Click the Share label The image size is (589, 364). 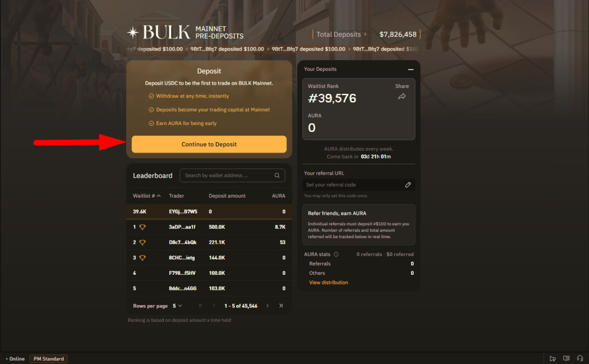tap(402, 86)
